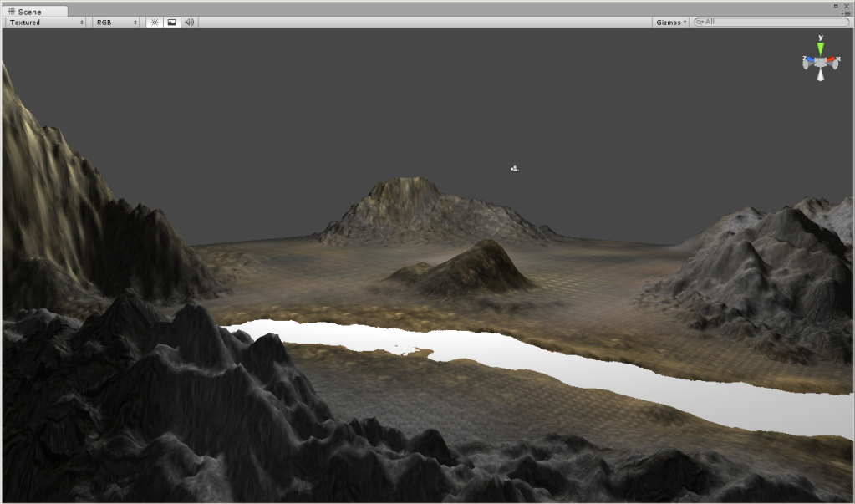Select the small object gizmo in sky
Image resolution: width=855 pixels, height=504 pixels.
tap(515, 169)
